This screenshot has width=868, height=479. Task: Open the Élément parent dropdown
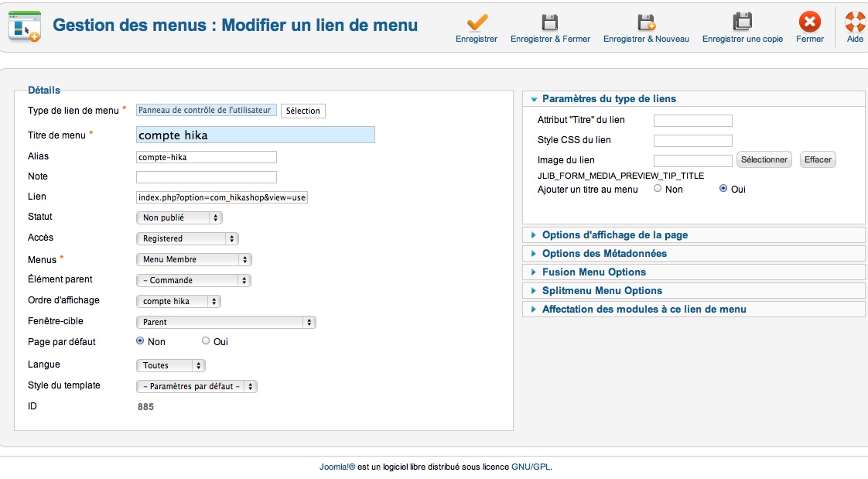(x=193, y=280)
